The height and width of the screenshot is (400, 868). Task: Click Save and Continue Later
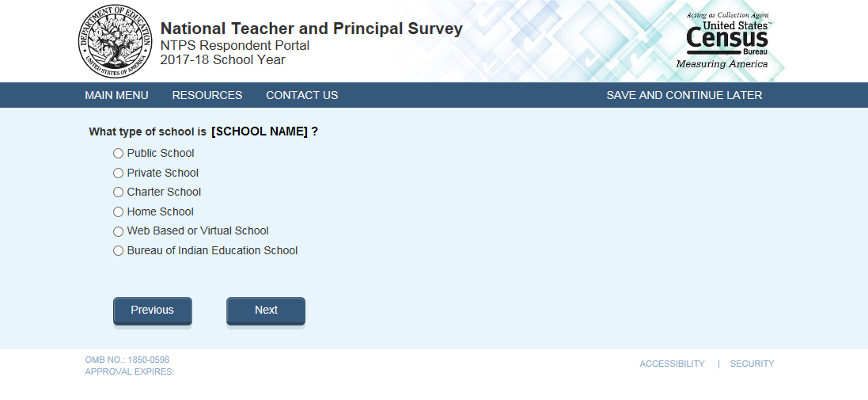click(684, 95)
